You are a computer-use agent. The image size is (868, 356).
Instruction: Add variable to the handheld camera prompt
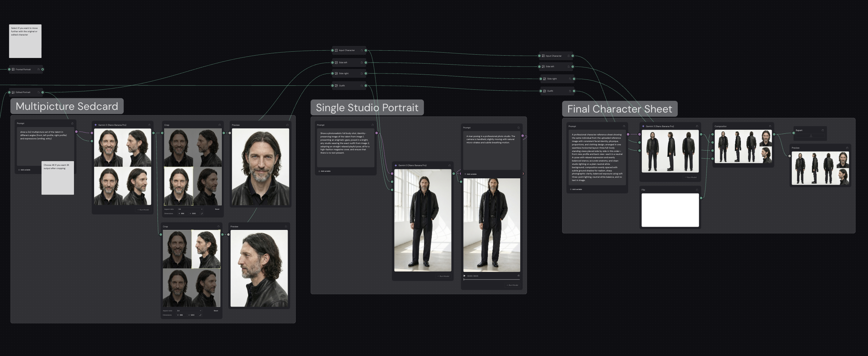470,174
